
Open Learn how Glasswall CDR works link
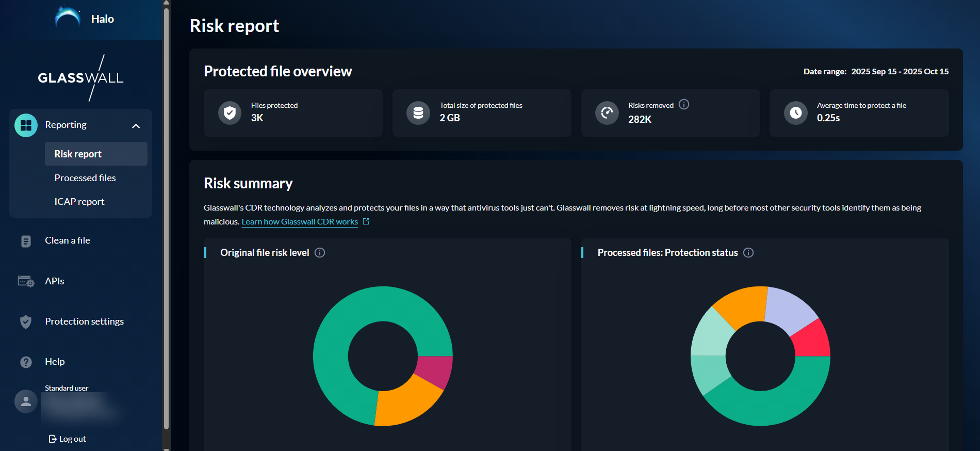(300, 222)
